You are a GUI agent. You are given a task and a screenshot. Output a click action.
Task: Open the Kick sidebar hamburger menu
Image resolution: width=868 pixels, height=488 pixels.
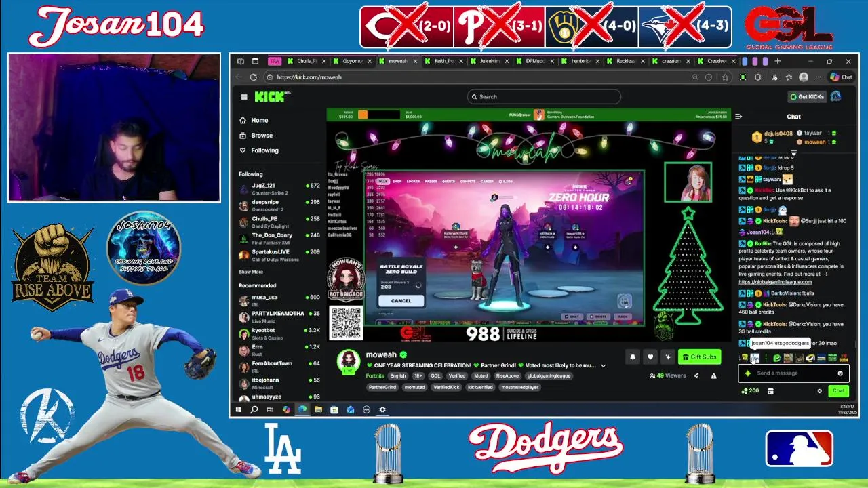point(244,97)
